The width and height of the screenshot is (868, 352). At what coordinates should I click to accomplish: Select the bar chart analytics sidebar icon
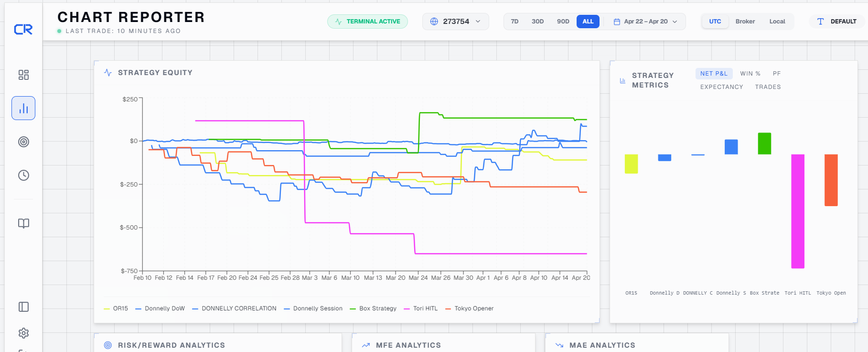[x=23, y=108]
